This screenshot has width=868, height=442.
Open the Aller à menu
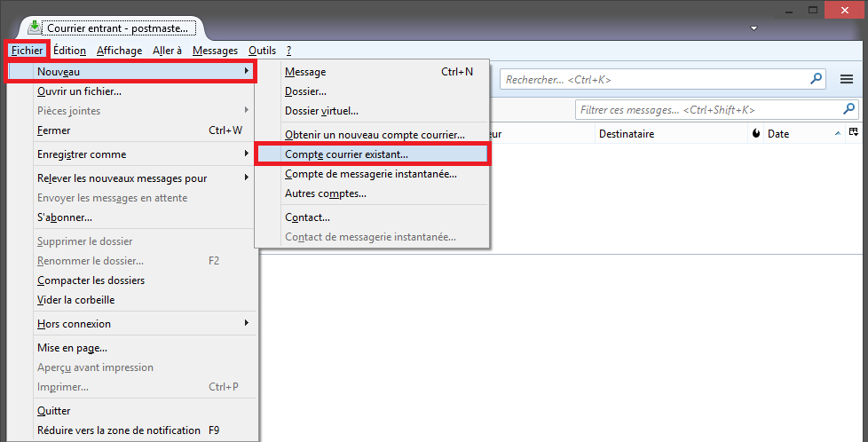click(167, 51)
